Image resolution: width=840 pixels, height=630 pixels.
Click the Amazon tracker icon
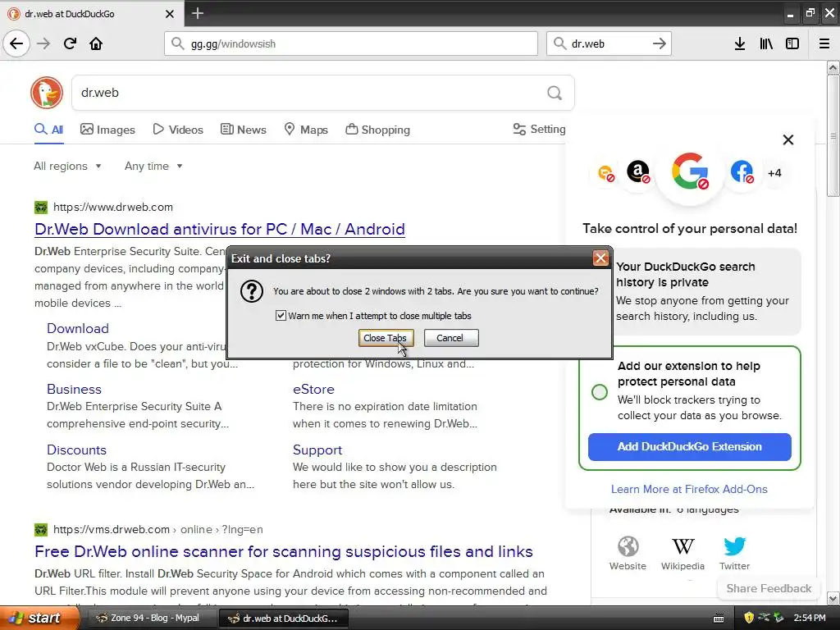638,172
